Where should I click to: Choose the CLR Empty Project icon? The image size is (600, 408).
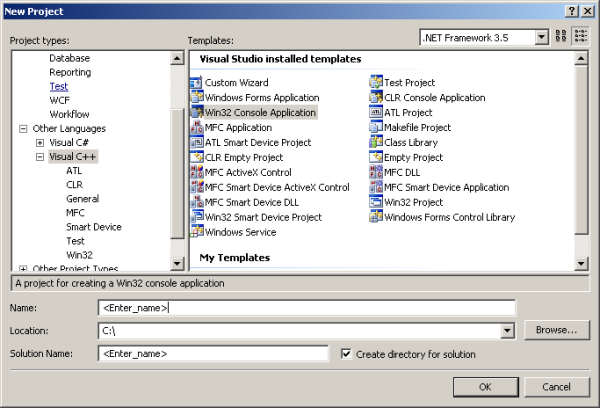pyautogui.click(x=196, y=157)
